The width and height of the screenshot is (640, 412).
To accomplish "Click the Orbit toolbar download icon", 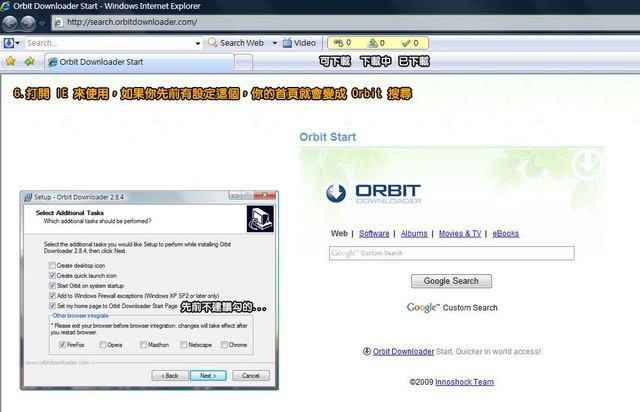I will pos(8,42).
